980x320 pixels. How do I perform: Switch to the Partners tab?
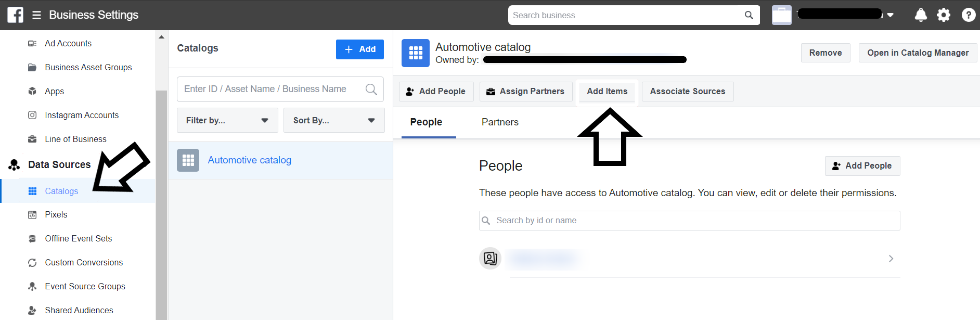click(x=499, y=122)
